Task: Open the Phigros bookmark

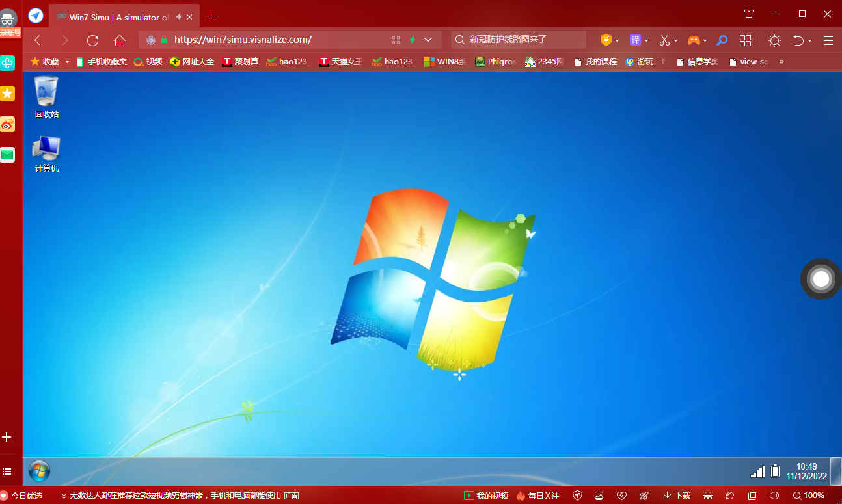Action: click(x=495, y=62)
